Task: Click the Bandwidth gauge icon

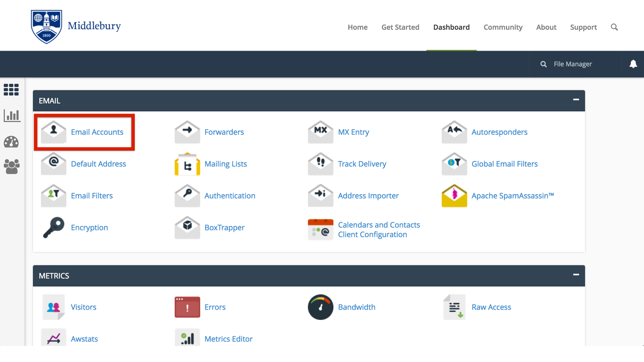Action: coord(320,307)
